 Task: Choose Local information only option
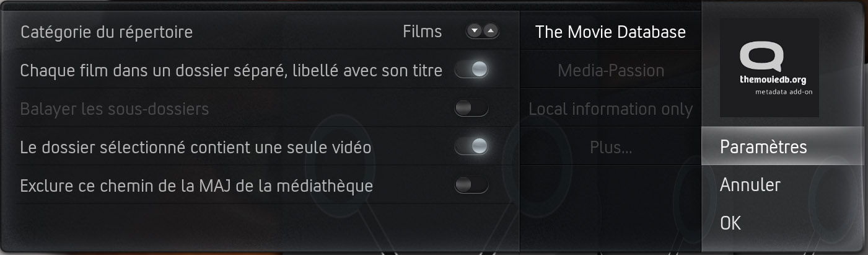611,109
